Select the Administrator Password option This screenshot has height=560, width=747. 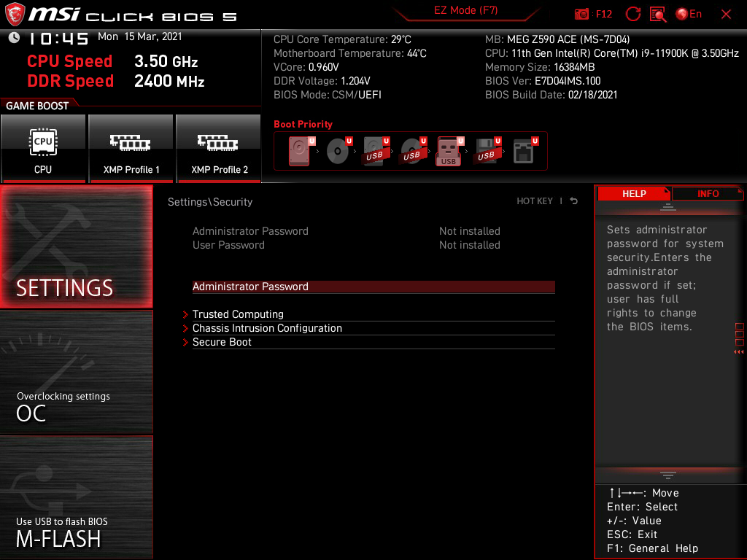[373, 287]
